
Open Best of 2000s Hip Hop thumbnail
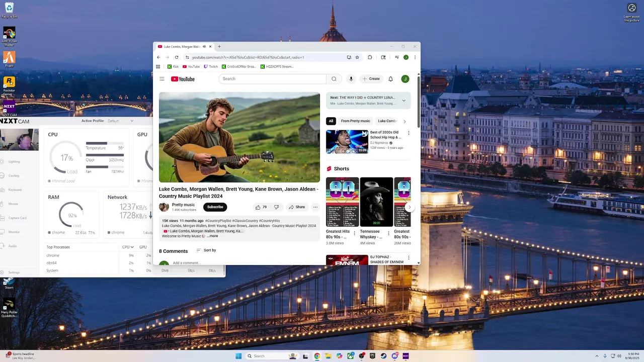pyautogui.click(x=347, y=142)
